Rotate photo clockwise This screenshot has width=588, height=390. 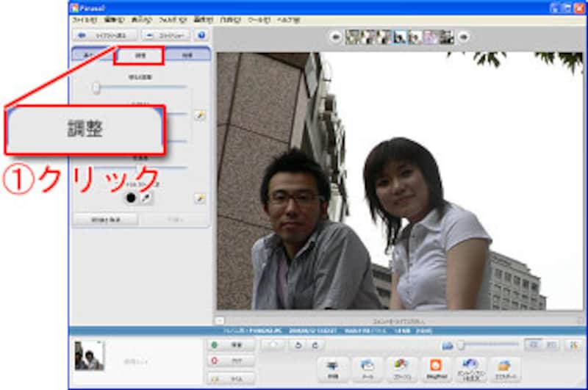tap(315, 345)
